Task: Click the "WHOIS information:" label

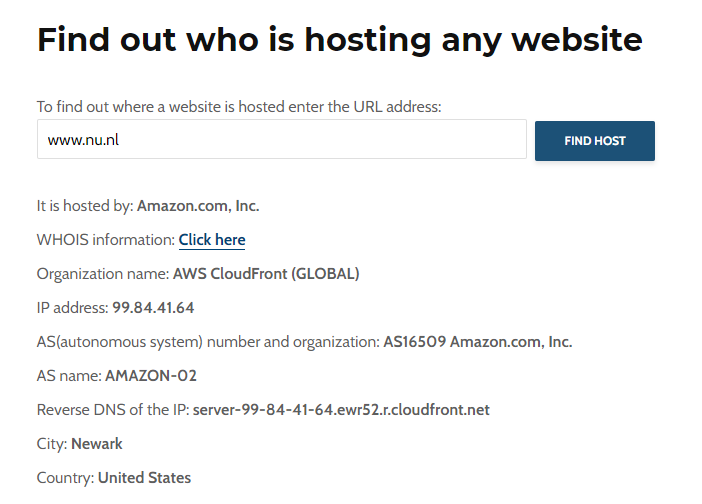Action: (x=106, y=240)
